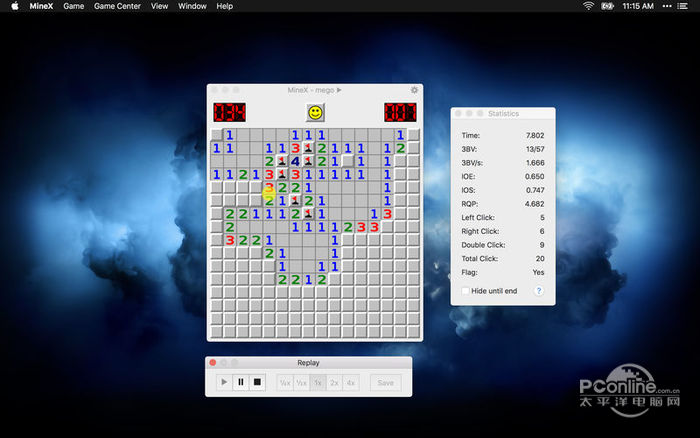Click the Replay window title

click(x=308, y=363)
